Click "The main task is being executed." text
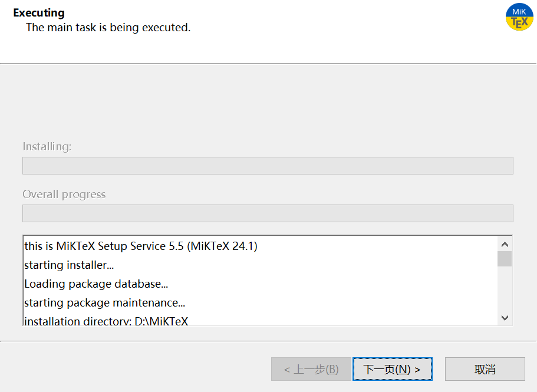 [x=108, y=27]
